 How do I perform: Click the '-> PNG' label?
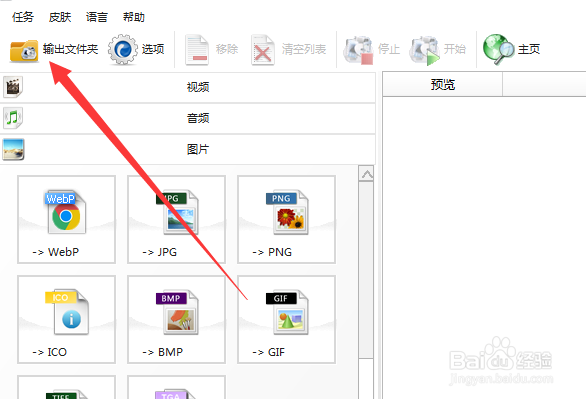[x=272, y=252]
